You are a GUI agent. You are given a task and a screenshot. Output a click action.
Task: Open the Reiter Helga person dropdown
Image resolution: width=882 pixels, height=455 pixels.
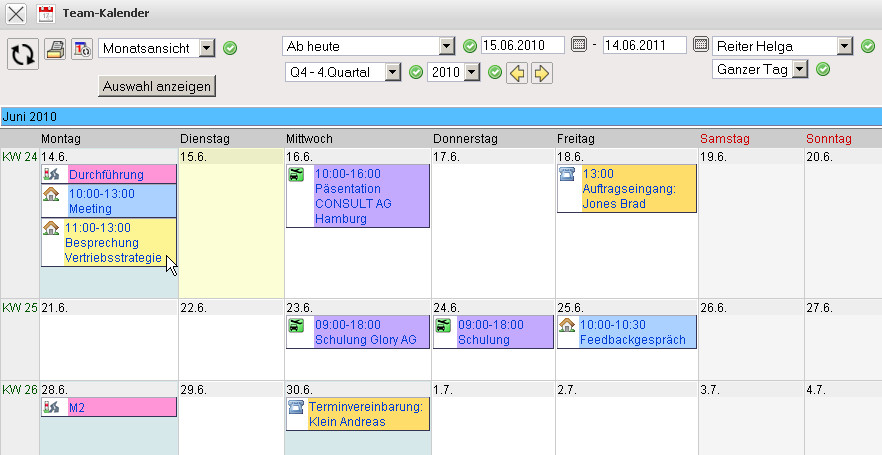[845, 46]
